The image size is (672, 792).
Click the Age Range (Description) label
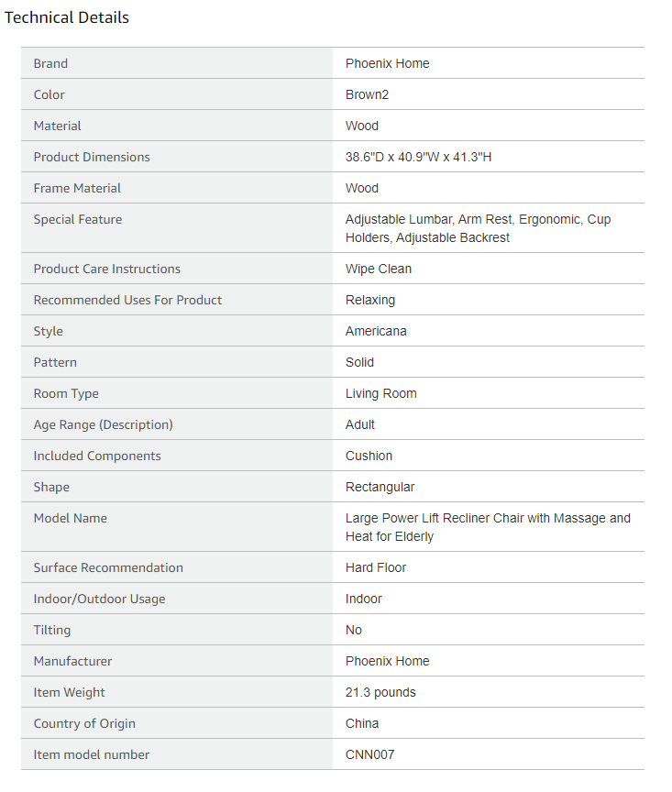click(103, 424)
